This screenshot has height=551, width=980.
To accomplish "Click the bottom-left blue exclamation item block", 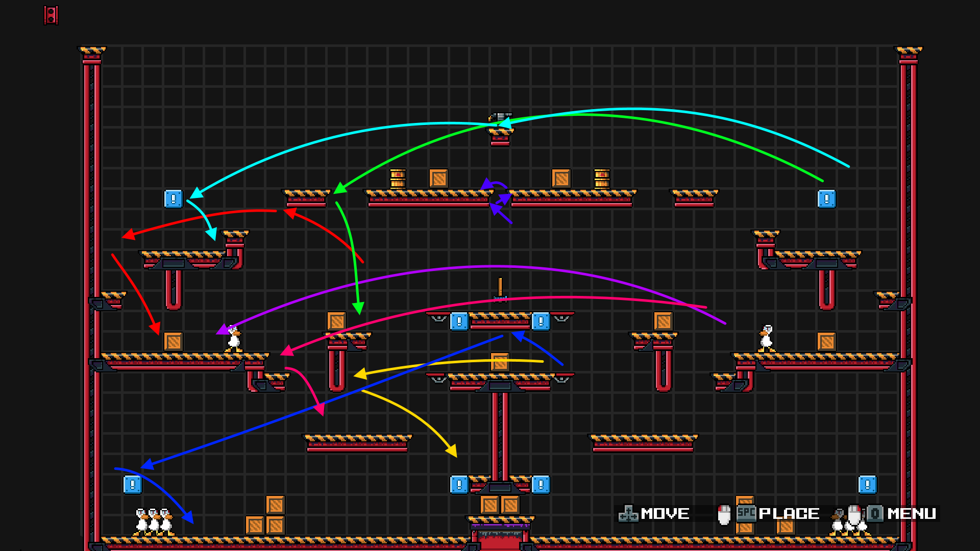I will (x=132, y=484).
